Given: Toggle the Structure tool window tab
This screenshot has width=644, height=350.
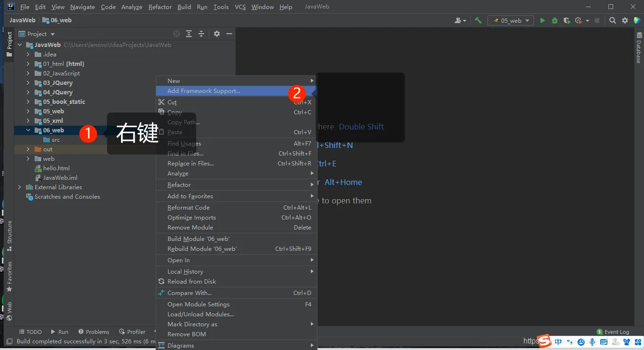Looking at the screenshot, I should pyautogui.click(x=9, y=235).
